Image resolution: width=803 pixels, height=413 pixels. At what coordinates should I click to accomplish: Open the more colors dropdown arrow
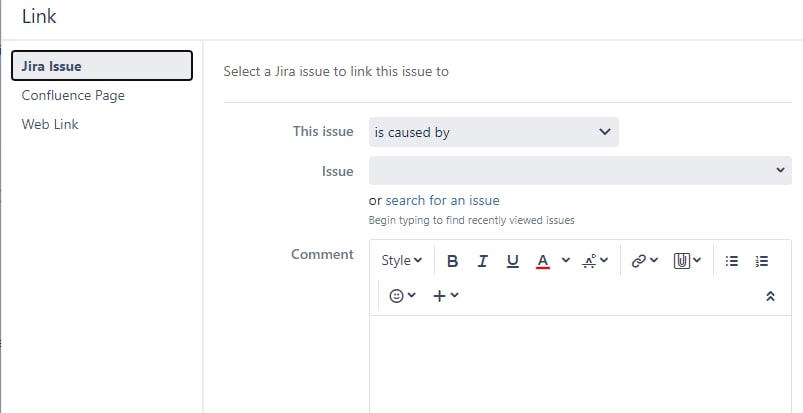566,260
